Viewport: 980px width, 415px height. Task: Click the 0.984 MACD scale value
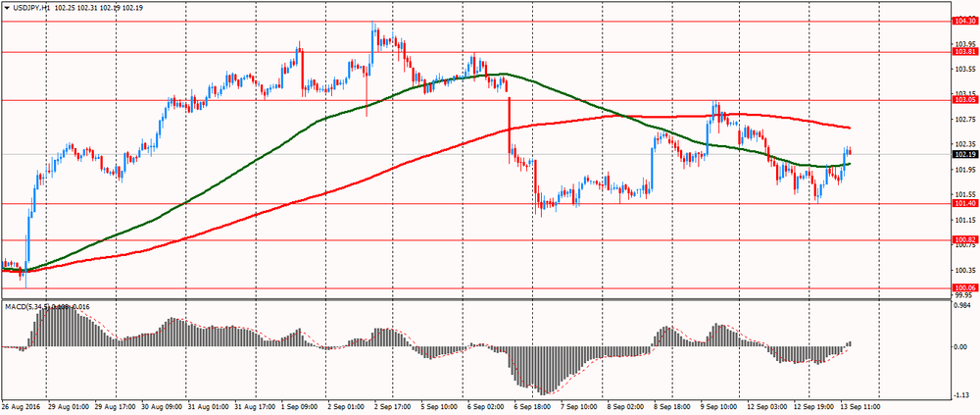[963, 305]
